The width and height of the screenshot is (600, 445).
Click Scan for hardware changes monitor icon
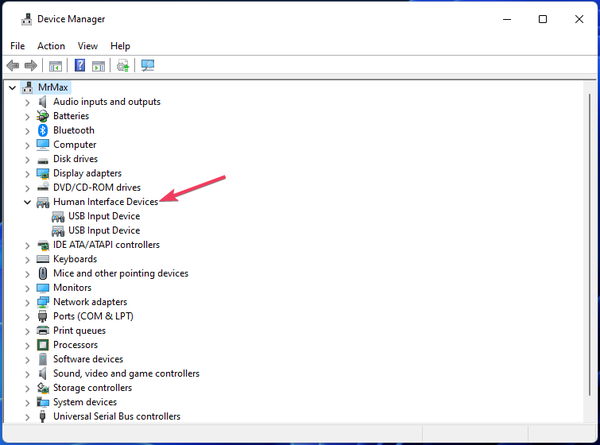(x=148, y=66)
